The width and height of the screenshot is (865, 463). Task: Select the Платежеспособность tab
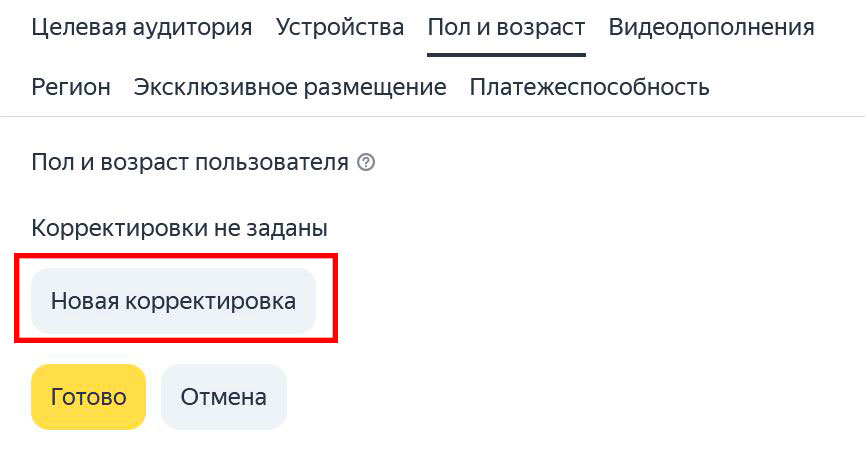tap(590, 87)
